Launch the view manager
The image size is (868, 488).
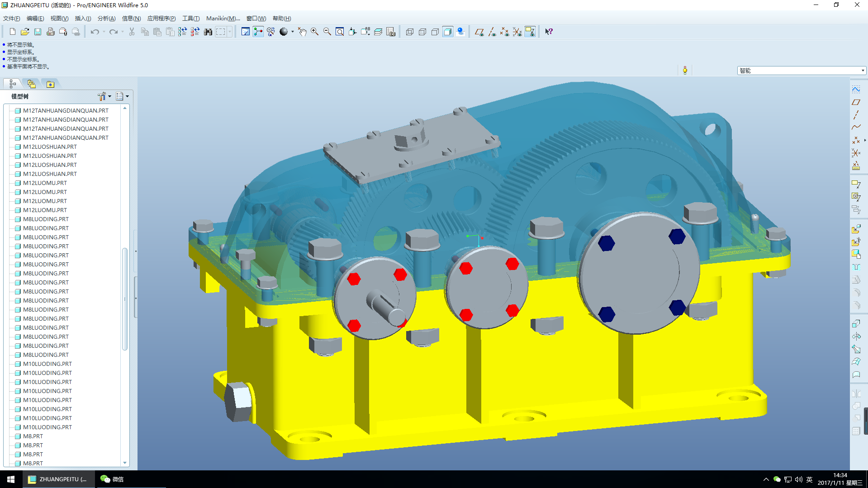(391, 32)
